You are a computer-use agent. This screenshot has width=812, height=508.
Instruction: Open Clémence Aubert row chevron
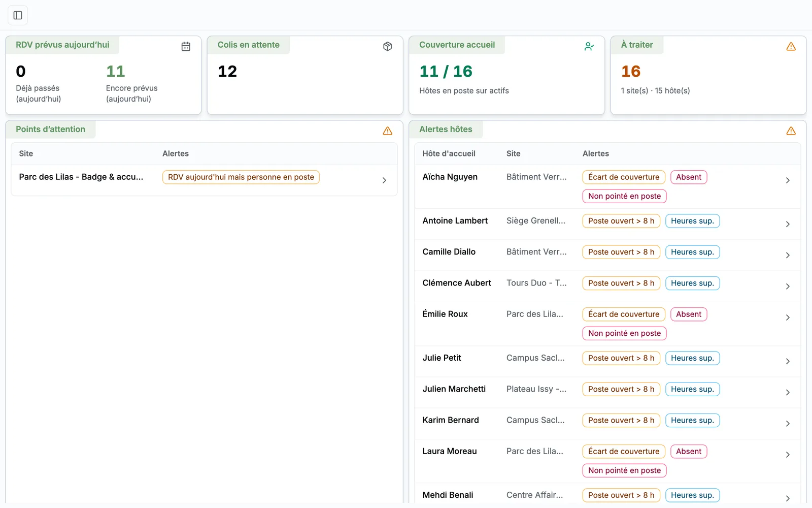click(x=788, y=287)
